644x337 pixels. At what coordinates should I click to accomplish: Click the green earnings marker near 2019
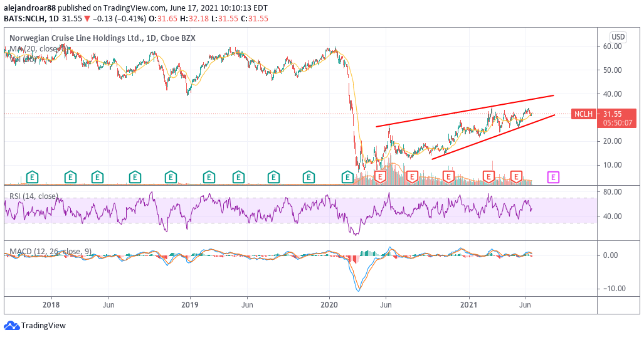point(209,178)
